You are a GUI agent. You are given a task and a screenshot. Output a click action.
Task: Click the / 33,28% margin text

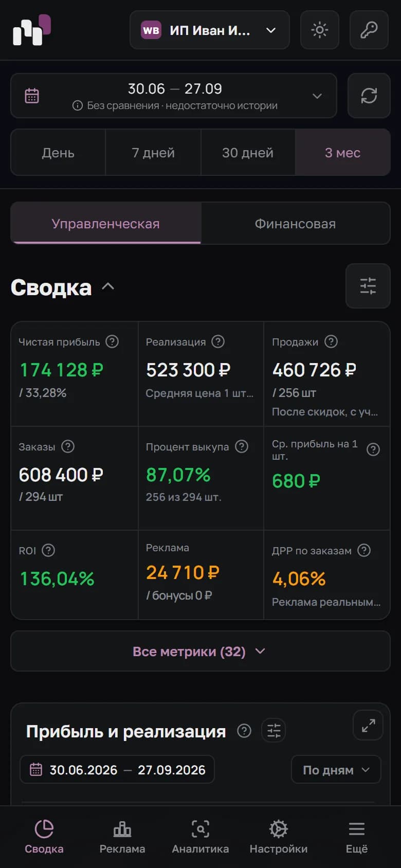[43, 393]
